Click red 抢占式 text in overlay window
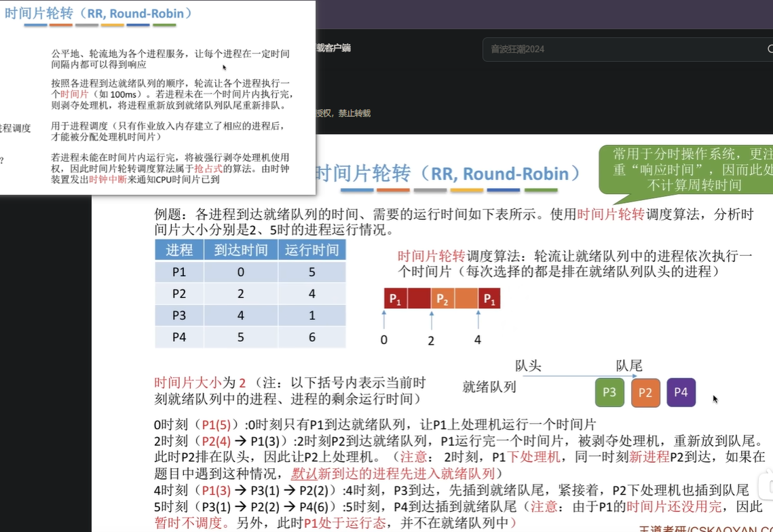This screenshot has width=773, height=532. click(208, 168)
